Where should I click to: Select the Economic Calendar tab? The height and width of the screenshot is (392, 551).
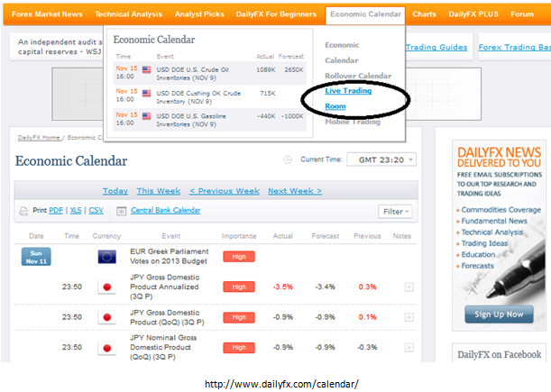(365, 14)
